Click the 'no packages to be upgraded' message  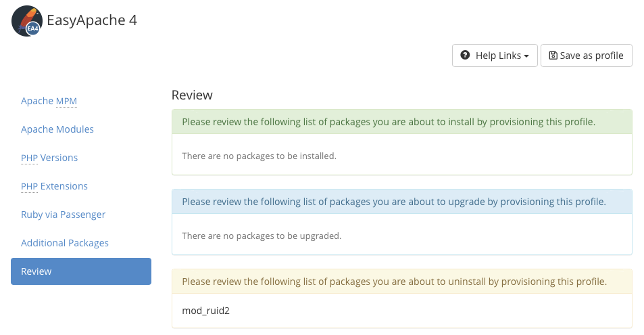point(262,236)
